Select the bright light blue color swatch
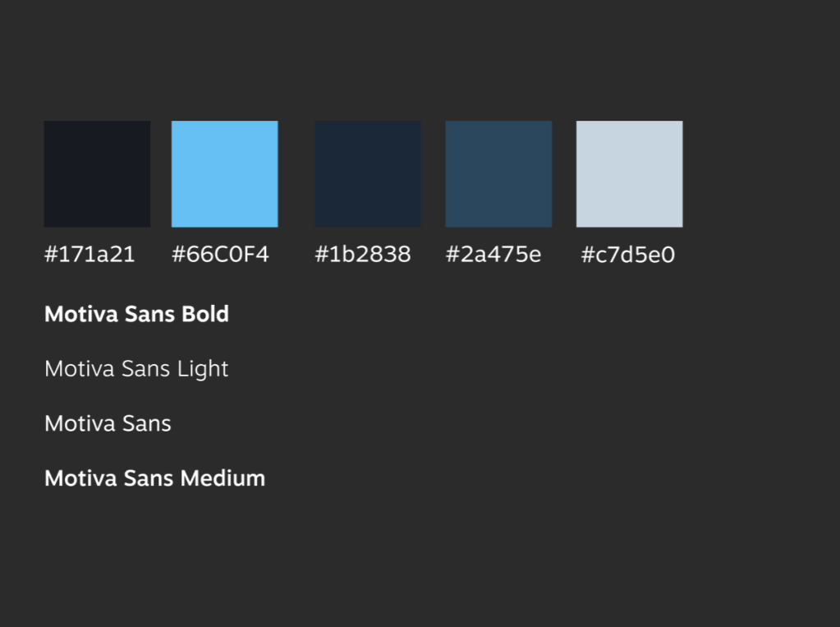Screen dimensions: 840x627 (224, 173)
